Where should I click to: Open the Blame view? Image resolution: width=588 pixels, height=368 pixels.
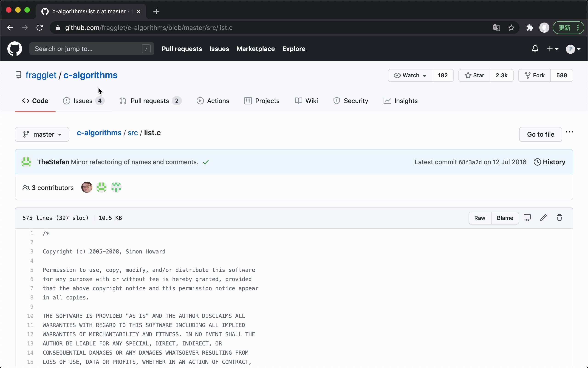505,218
